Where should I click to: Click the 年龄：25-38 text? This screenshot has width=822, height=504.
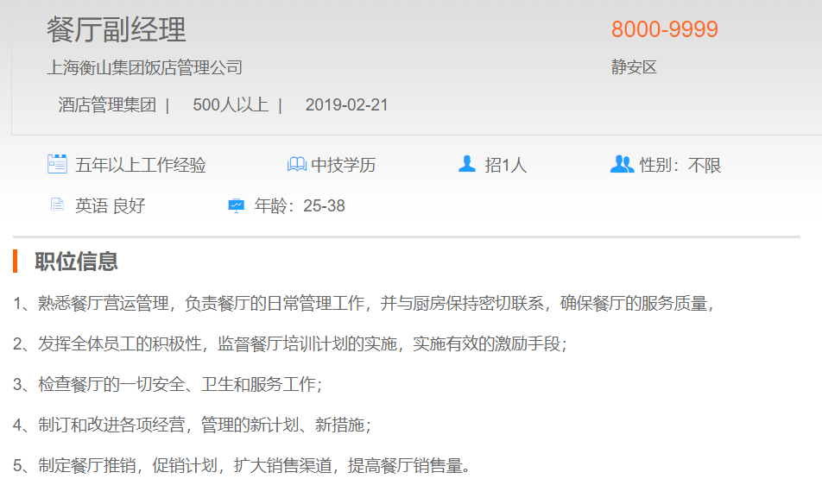pos(300,206)
